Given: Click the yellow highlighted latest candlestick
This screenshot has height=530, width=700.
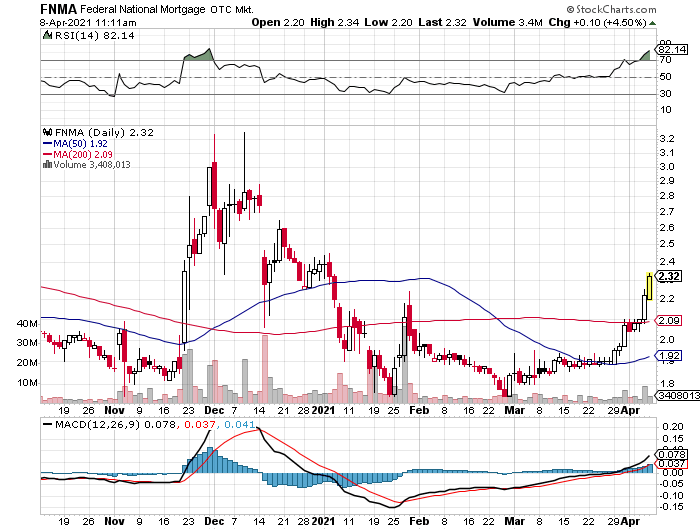Looking at the screenshot, I should pos(650,286).
